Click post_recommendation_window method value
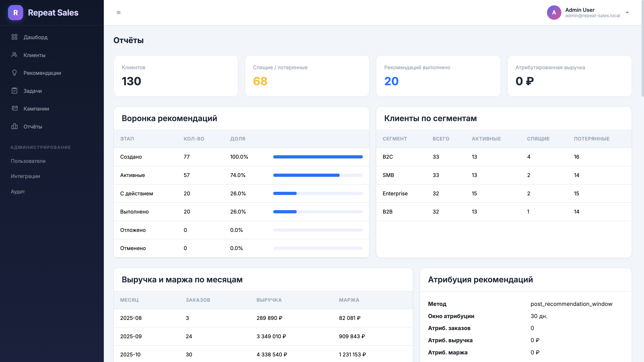The image size is (644, 362). pos(572,304)
